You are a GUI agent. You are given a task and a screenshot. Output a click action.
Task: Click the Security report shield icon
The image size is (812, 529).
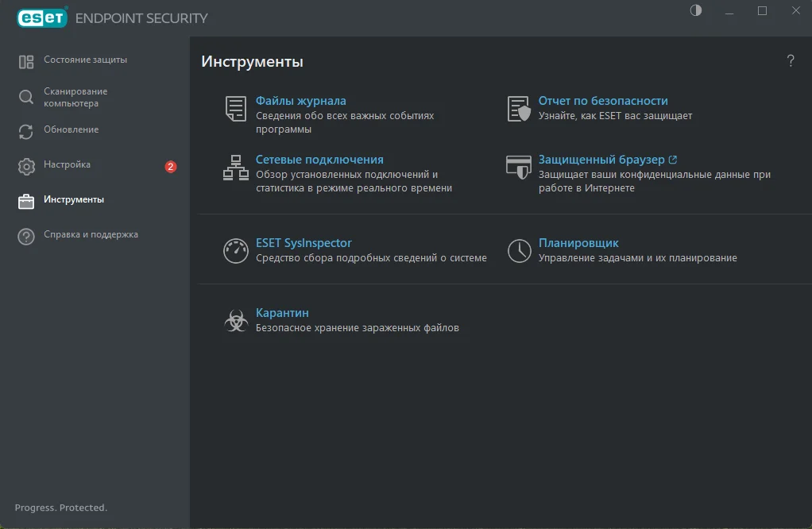(x=519, y=109)
